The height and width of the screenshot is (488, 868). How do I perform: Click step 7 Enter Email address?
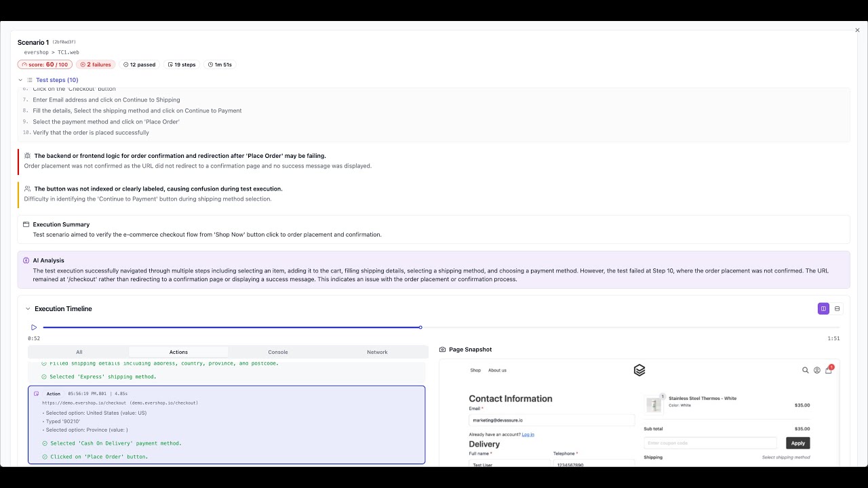[106, 100]
